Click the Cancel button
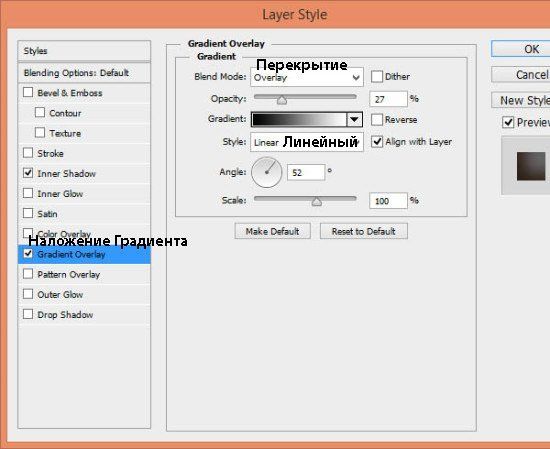 pyautogui.click(x=521, y=75)
